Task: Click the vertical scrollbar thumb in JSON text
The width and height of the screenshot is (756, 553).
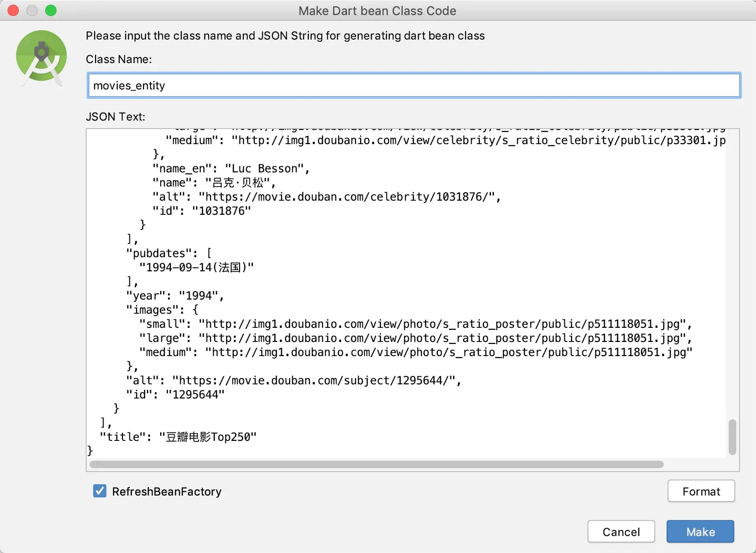Action: pos(732,437)
